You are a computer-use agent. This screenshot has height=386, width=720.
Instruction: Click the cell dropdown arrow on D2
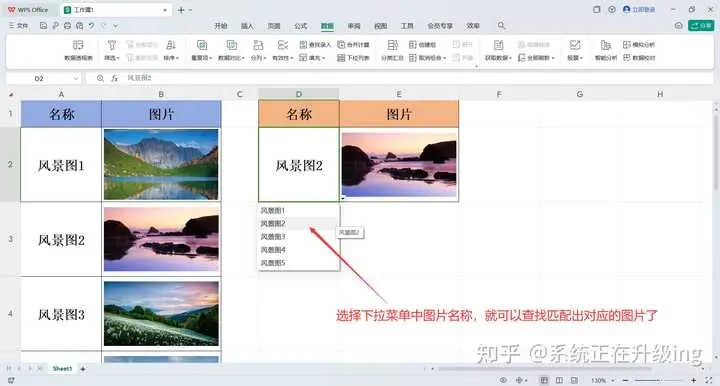tap(343, 198)
